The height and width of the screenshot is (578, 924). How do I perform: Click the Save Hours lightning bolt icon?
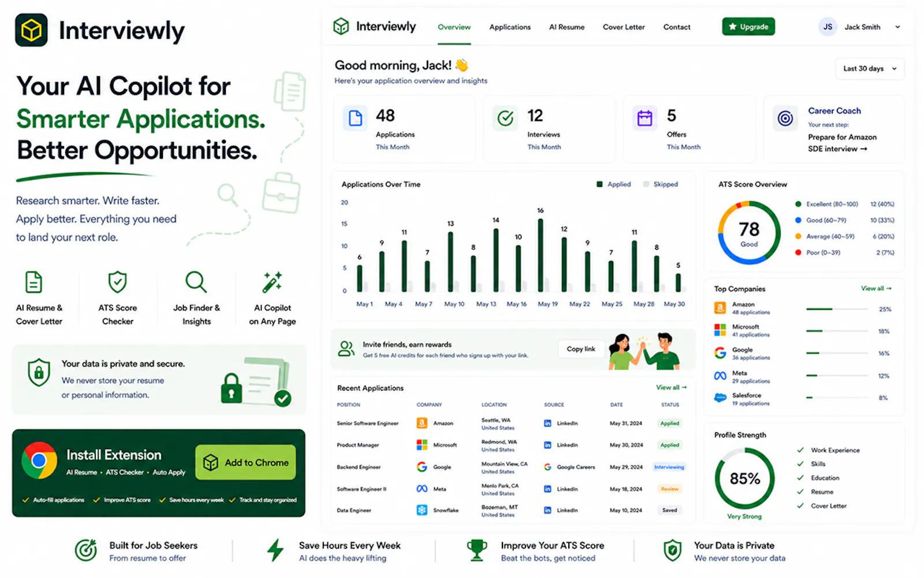tap(275, 550)
